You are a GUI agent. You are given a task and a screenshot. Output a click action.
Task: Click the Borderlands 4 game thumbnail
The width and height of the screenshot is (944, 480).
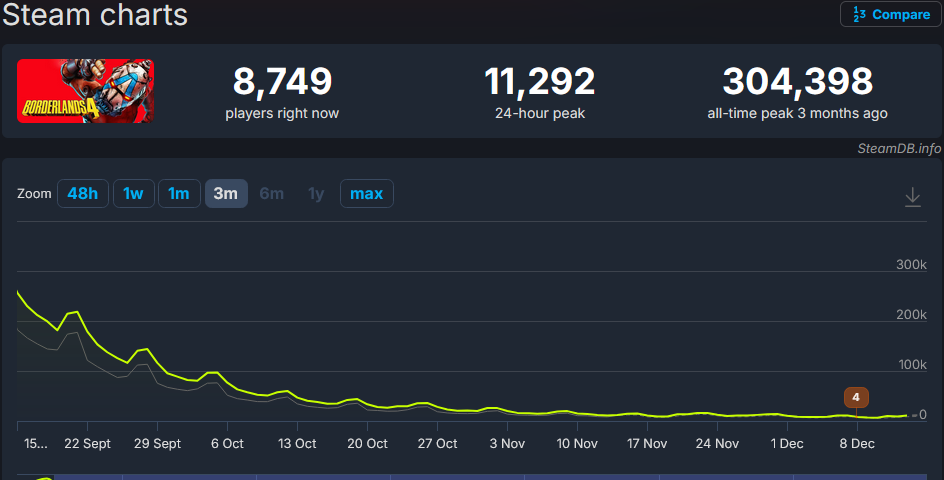[x=85, y=91]
